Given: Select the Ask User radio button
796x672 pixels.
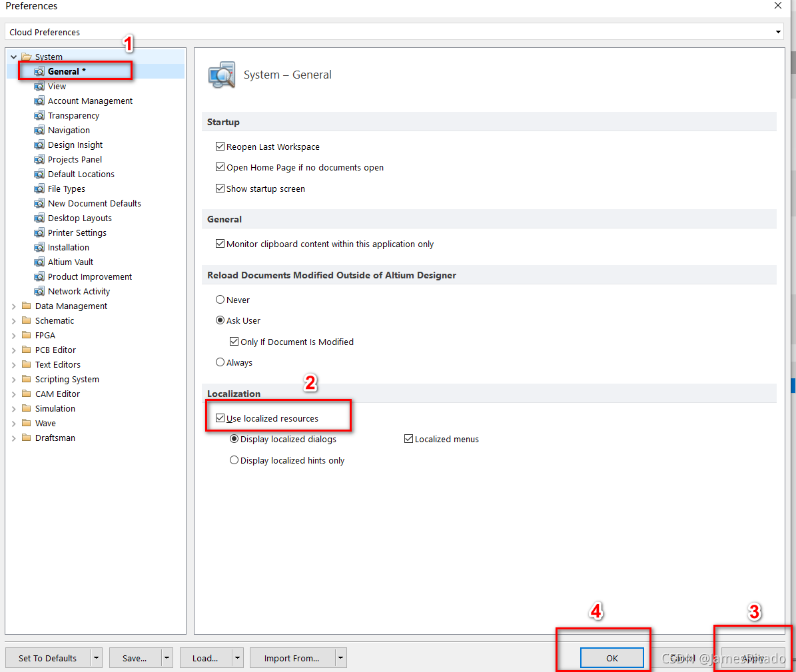Looking at the screenshot, I should click(220, 320).
